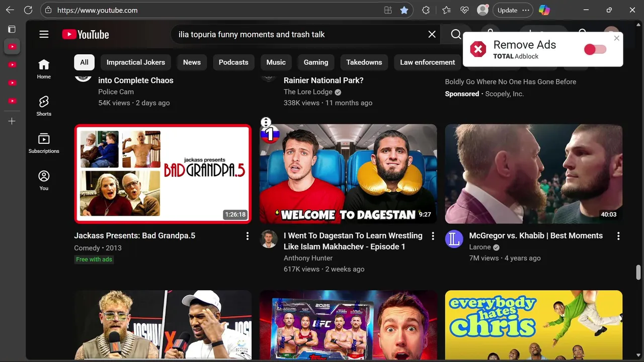Select the All filter chip

pyautogui.click(x=84, y=62)
